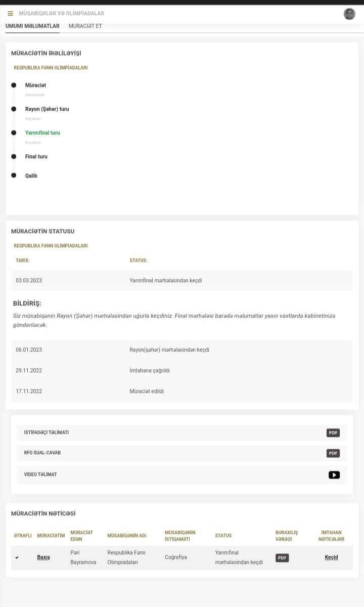
Task: Select the Ümumi Məlumatlar tab
Action: [32, 26]
